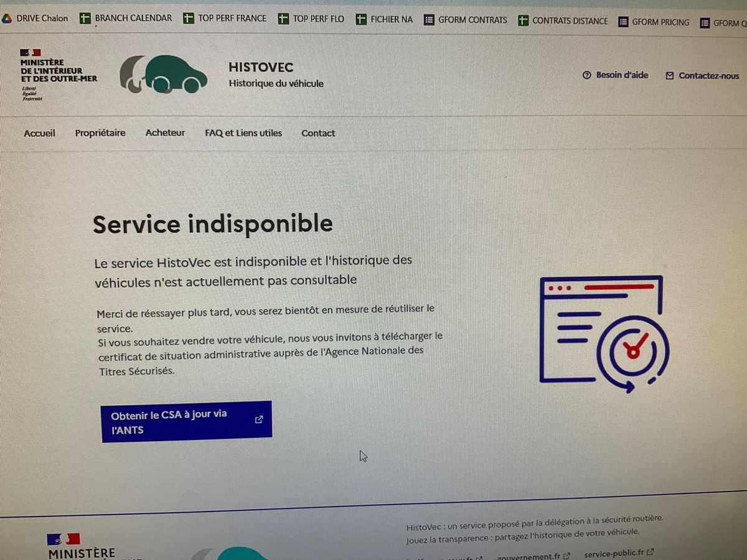747x560 pixels.
Task: Open the Propriétaire menu item
Action: click(100, 133)
